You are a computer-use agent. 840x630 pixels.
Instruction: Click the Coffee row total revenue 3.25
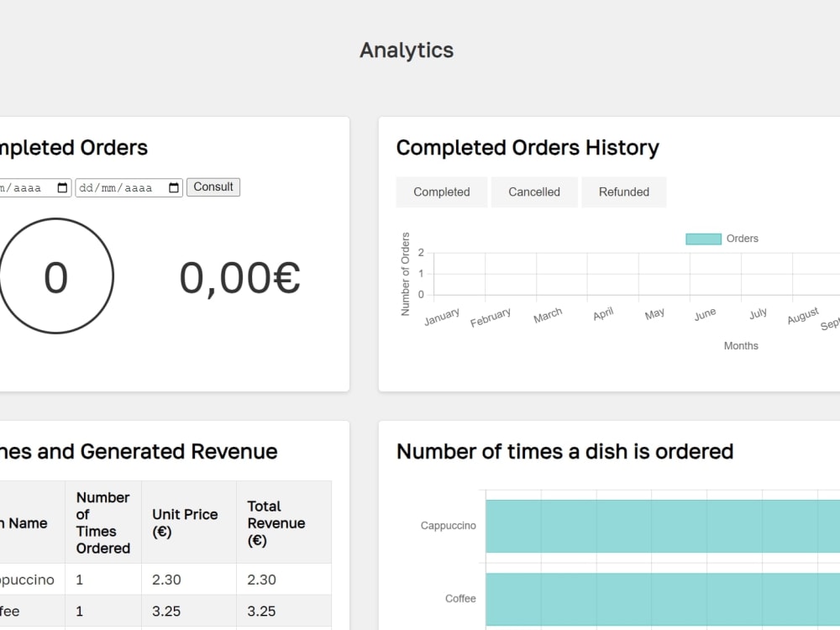261,612
